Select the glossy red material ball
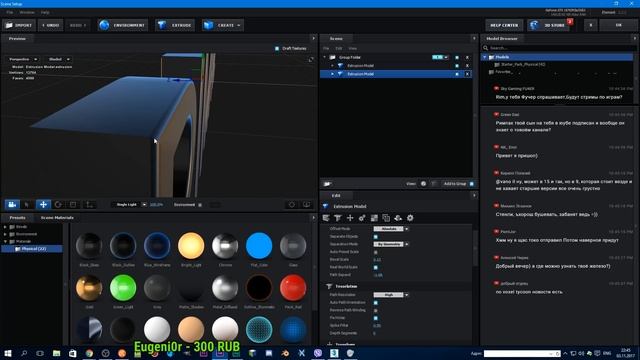The height and width of the screenshot is (360, 640). [293, 288]
